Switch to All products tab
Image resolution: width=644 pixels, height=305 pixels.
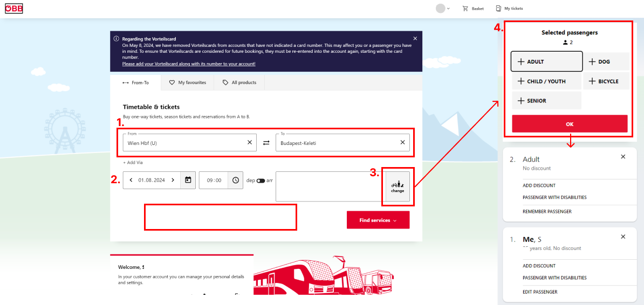(x=239, y=82)
